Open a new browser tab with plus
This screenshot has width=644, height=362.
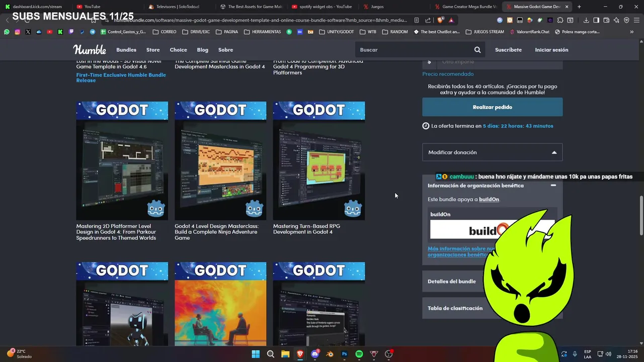(x=579, y=7)
